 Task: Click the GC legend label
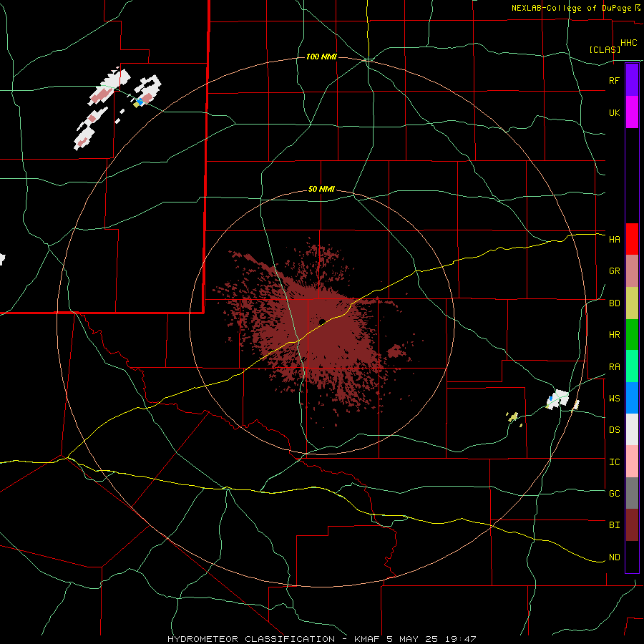point(615,494)
